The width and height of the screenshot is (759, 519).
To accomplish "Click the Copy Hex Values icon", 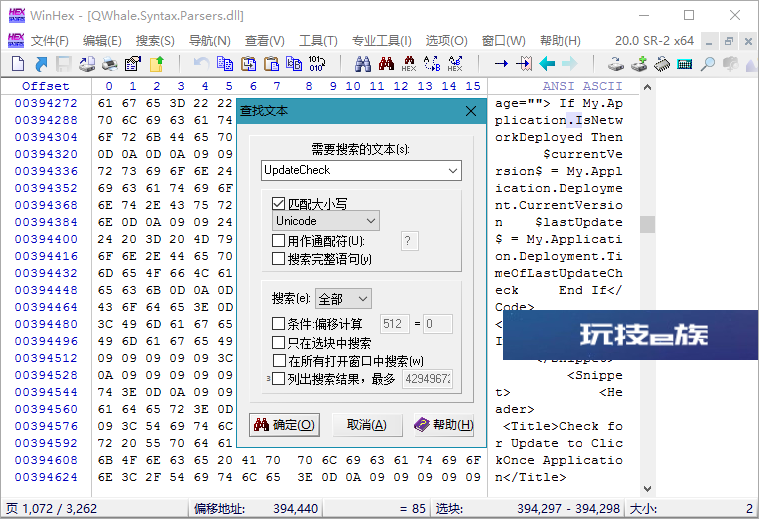I will [294, 63].
